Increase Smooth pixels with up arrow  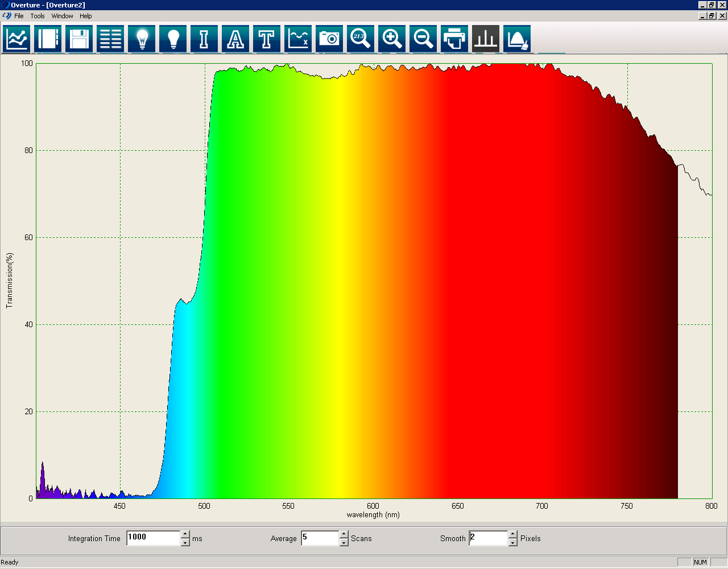(512, 534)
